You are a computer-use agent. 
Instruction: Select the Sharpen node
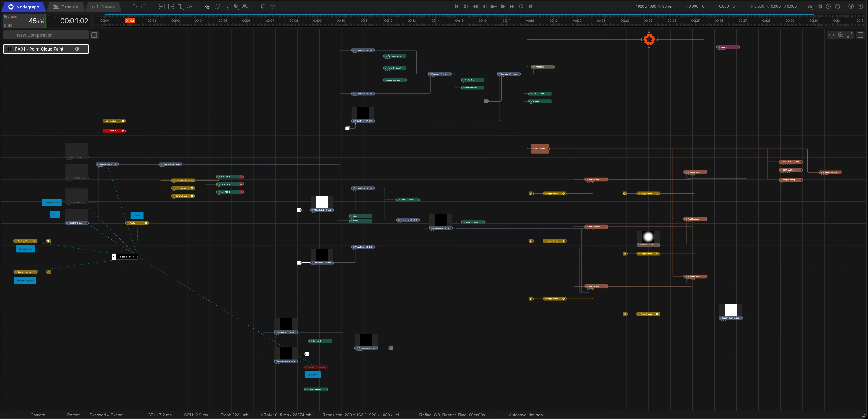tap(540, 101)
